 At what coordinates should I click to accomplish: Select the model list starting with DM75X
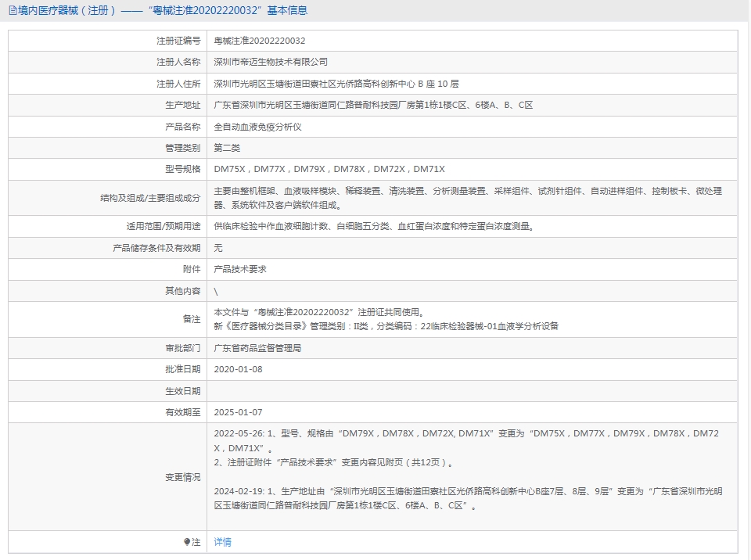(x=329, y=169)
